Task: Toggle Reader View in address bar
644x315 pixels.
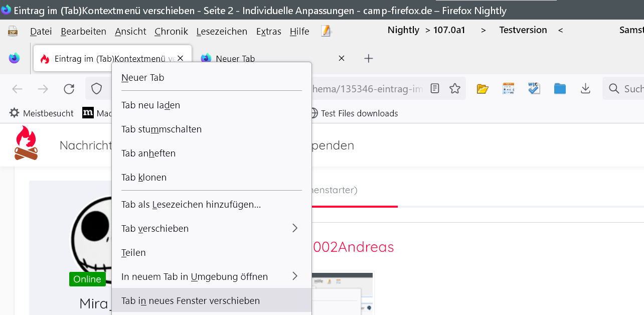Action: click(435, 89)
